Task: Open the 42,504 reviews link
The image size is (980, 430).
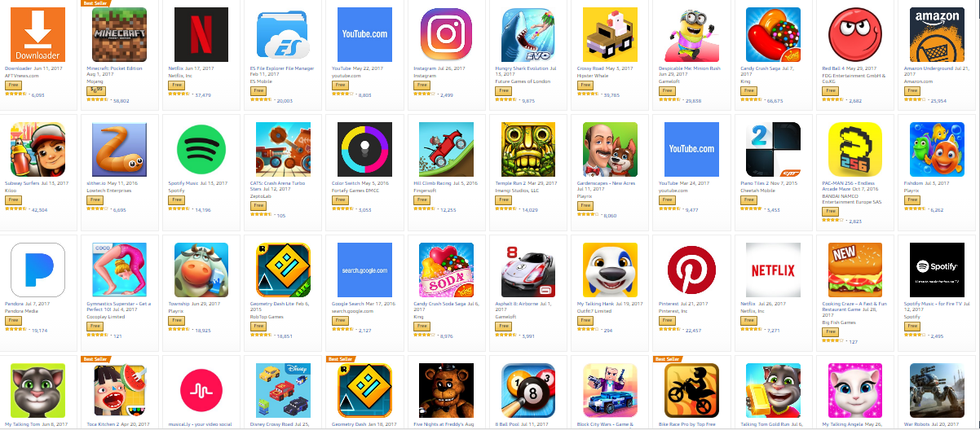Action: pos(39,210)
